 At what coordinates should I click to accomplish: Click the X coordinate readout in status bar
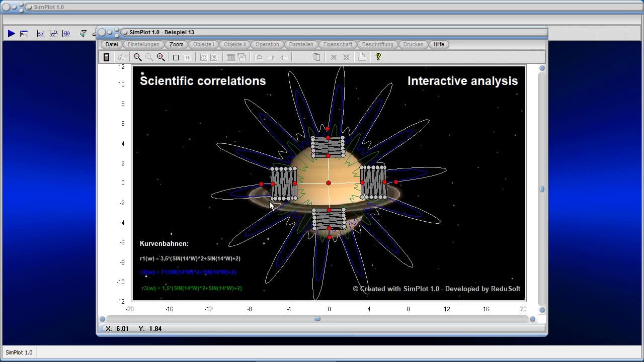pos(117,328)
